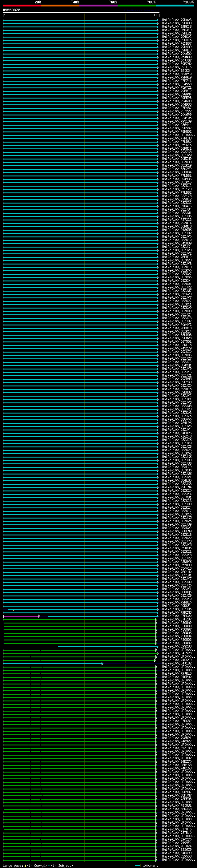This screenshot has height=868, width=197.
Task: Select hit label UniRef100_A9PGL9
Action: point(177,78)
